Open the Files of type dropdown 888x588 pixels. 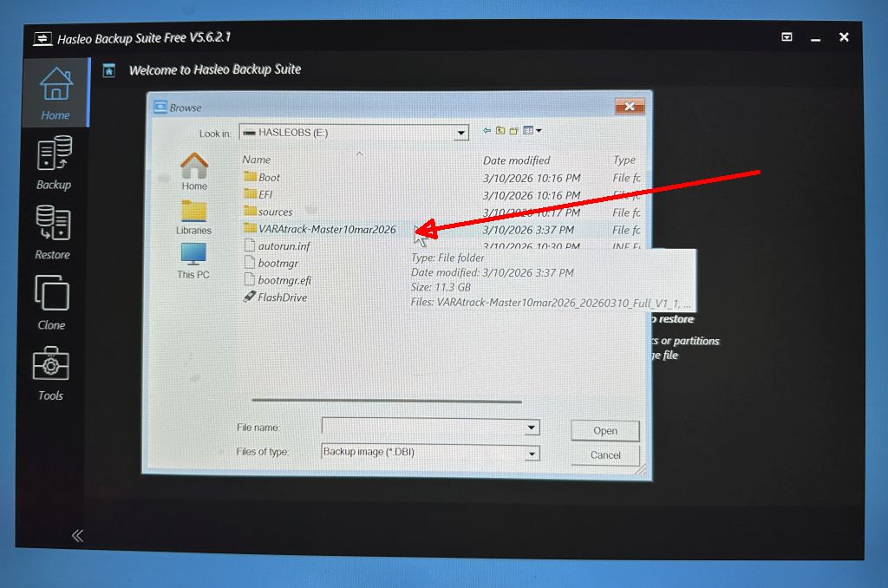[531, 453]
